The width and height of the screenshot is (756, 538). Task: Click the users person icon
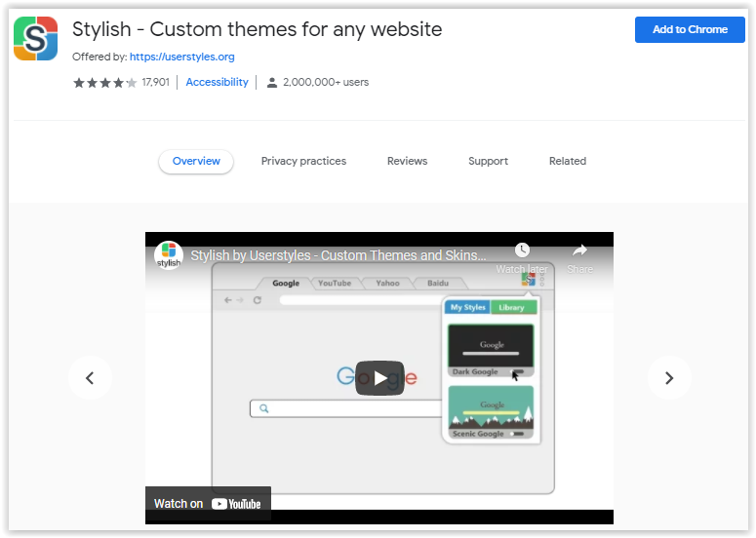click(272, 83)
